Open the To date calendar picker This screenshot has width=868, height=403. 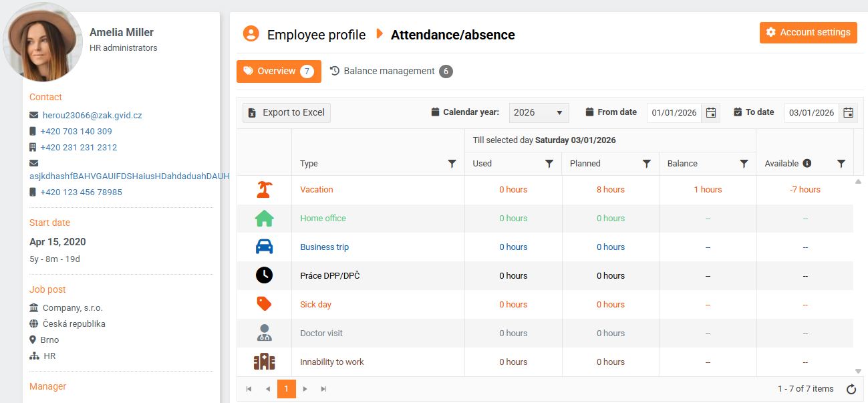tap(848, 112)
